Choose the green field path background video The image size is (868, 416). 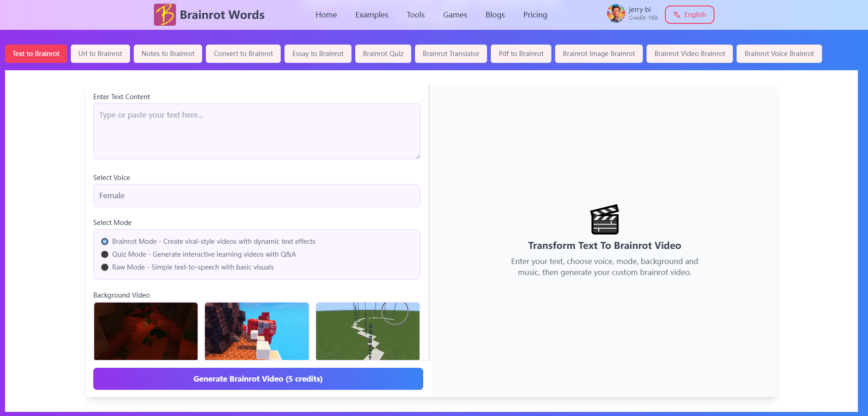368,331
